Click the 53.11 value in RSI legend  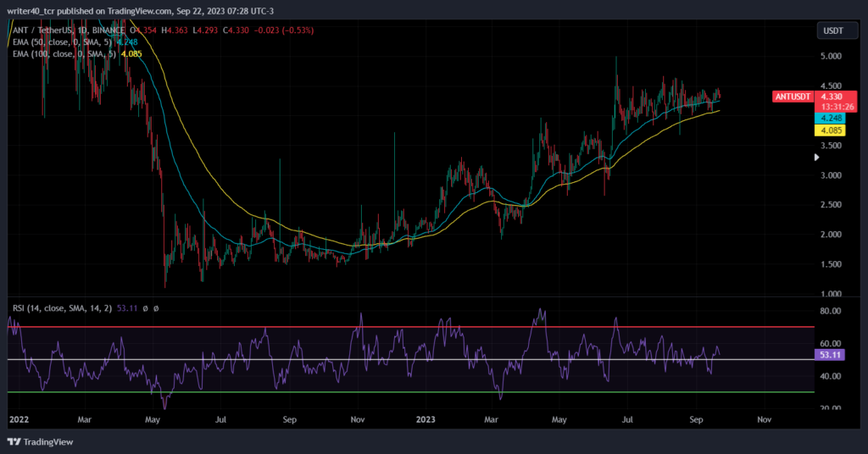pyautogui.click(x=127, y=308)
